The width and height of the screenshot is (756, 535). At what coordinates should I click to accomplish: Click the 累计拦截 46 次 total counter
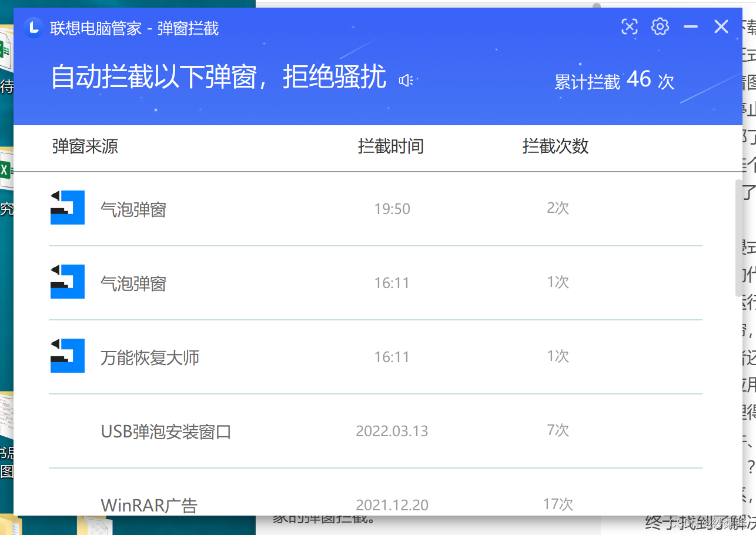[614, 80]
